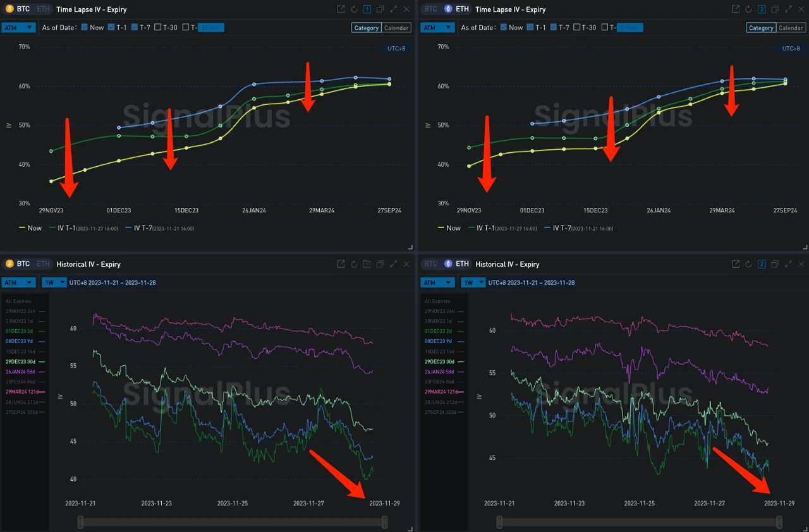
Task: Uncheck the Now checkbox in BTC Time Lapse panel
Action: pos(85,28)
